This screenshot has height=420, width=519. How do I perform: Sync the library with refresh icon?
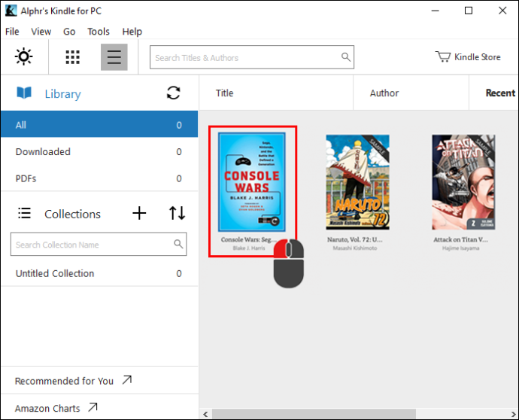tap(174, 93)
